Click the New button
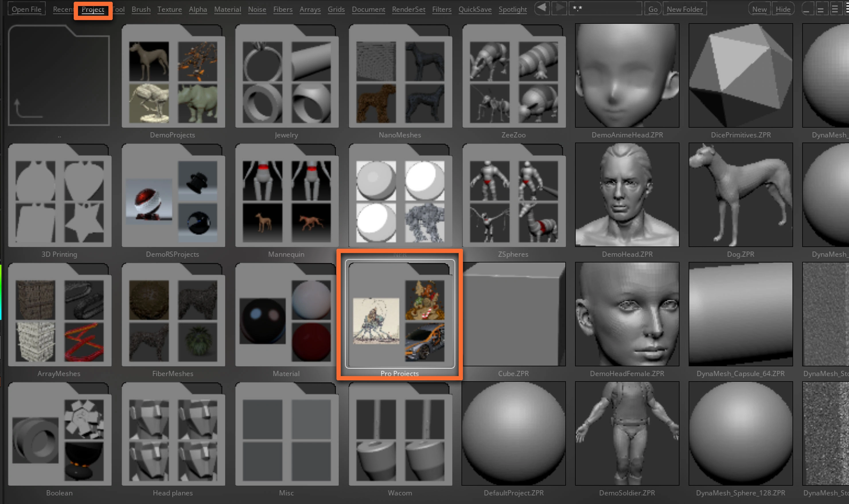The width and height of the screenshot is (849, 504). 759,9
